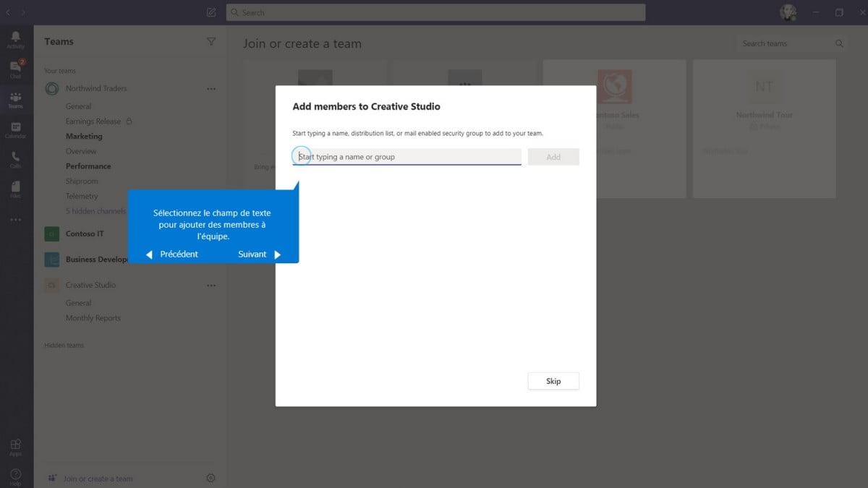Select the Contoso IT team avatar
The width and height of the screenshot is (868, 488).
[52, 234]
